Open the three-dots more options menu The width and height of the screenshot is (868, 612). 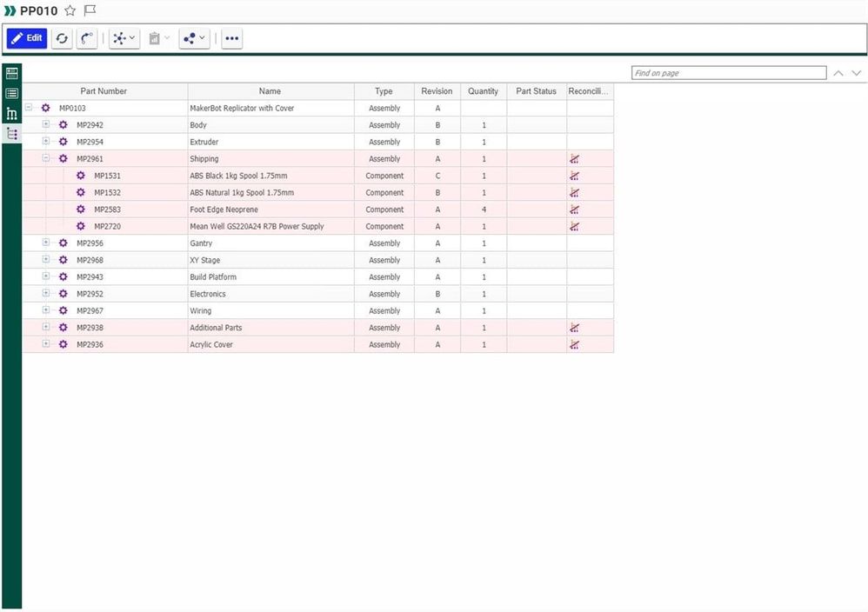232,38
